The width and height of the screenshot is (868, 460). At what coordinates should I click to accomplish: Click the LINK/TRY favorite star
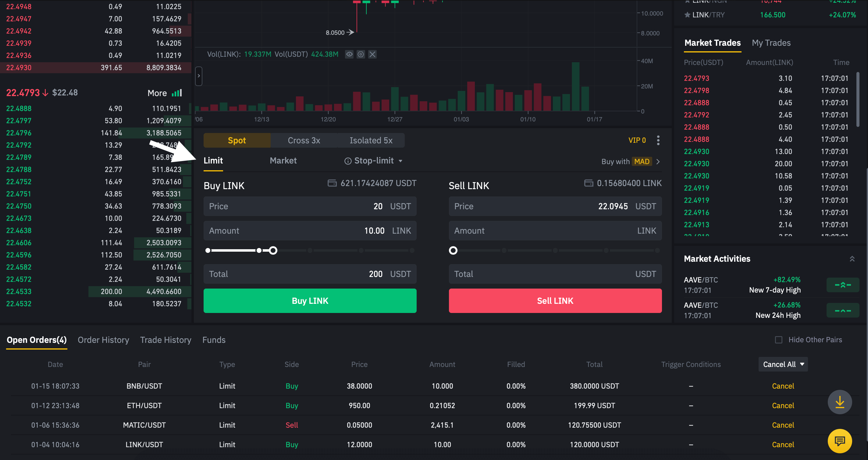click(x=687, y=15)
